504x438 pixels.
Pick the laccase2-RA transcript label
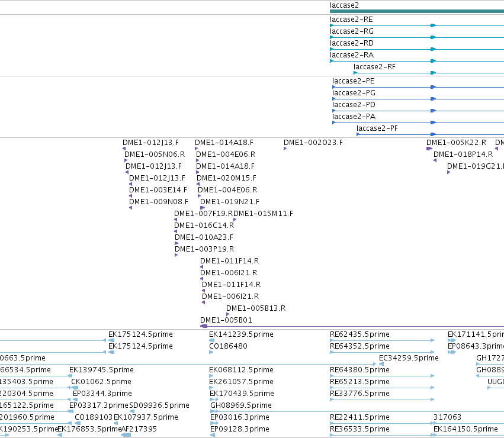(x=352, y=55)
